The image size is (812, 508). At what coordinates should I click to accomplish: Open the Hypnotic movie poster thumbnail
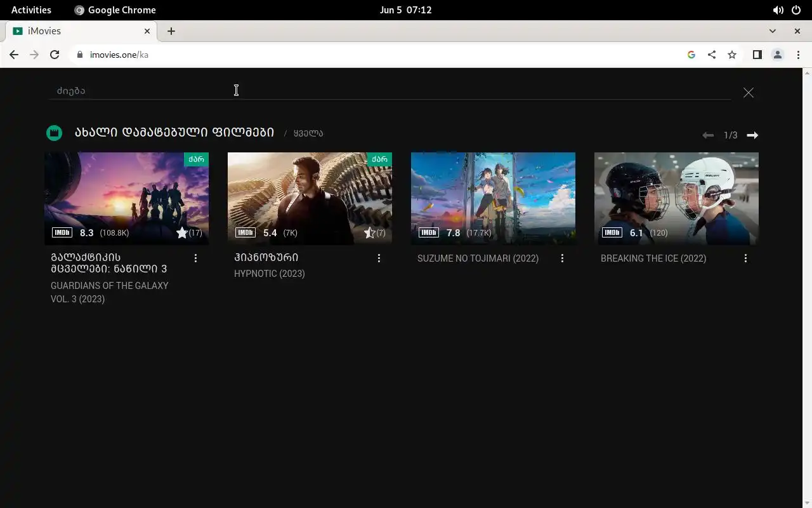coord(310,198)
